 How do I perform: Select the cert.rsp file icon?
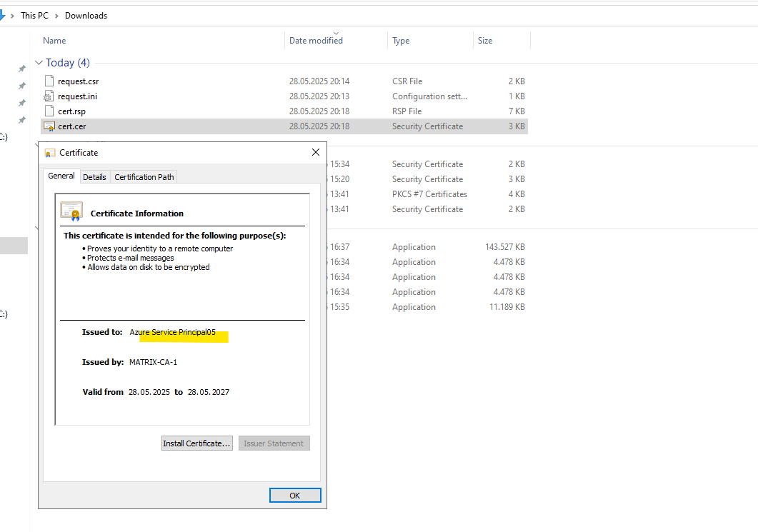(49, 111)
